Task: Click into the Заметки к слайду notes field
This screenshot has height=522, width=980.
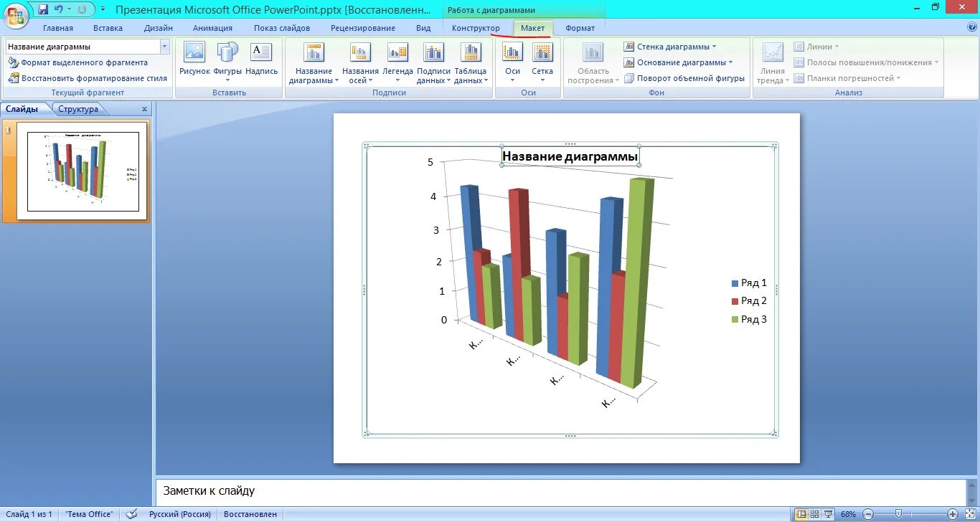Action: point(560,491)
